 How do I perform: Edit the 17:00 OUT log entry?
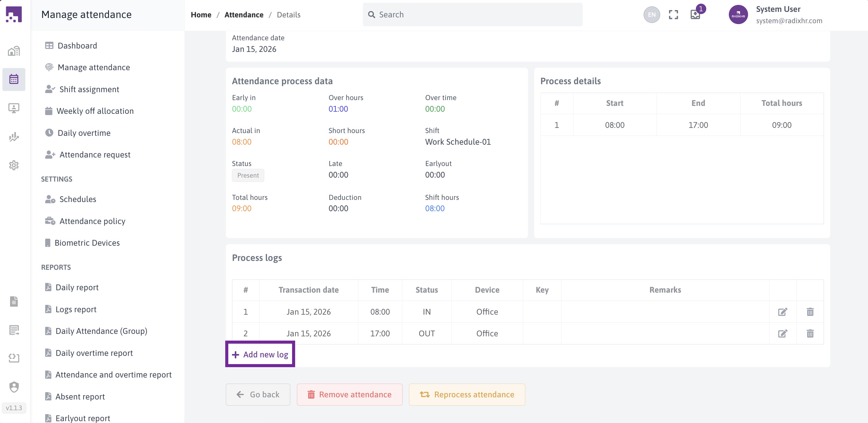coord(782,333)
